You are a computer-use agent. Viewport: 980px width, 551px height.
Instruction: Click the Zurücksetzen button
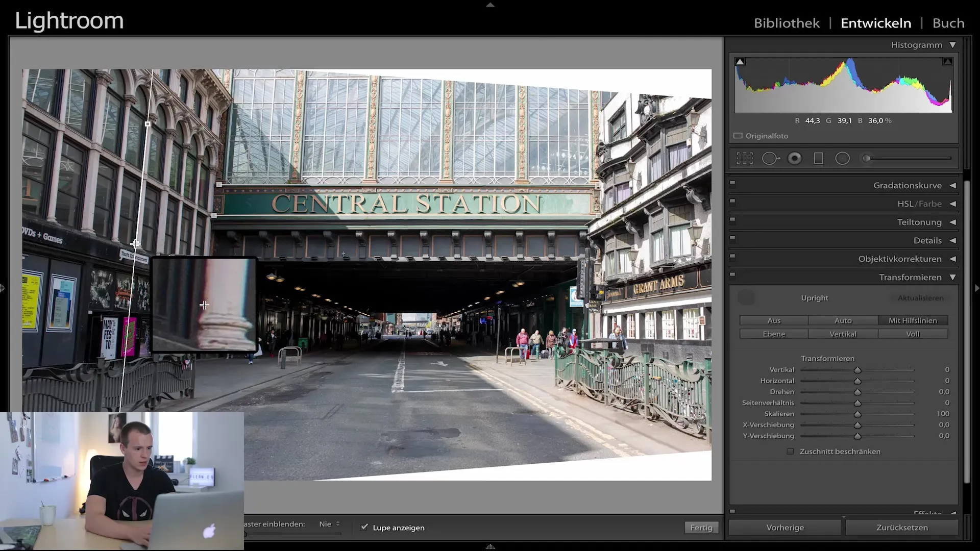902,528
